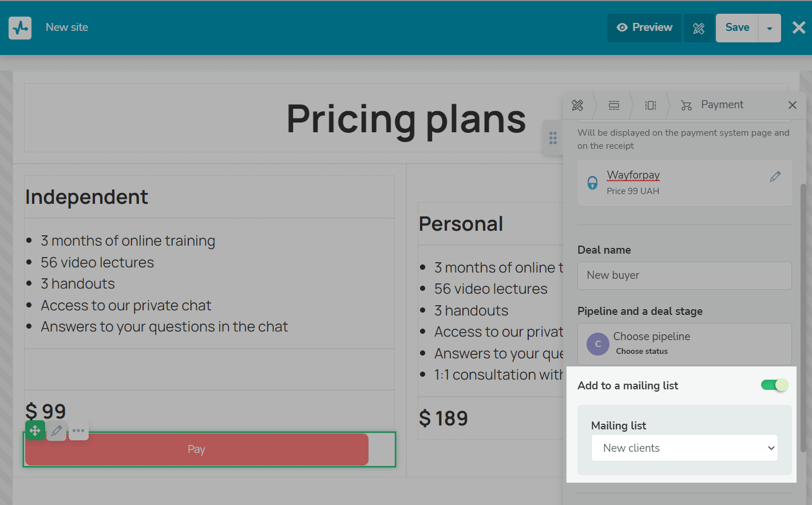
Task: Open the Mailing list dropdown showing New clients
Action: pyautogui.click(x=684, y=448)
